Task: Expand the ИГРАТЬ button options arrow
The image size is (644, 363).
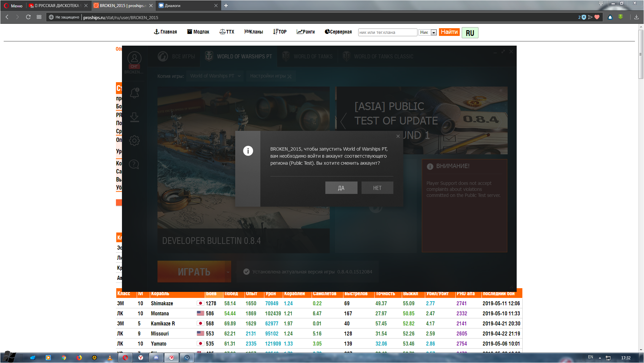Action: click(x=228, y=272)
